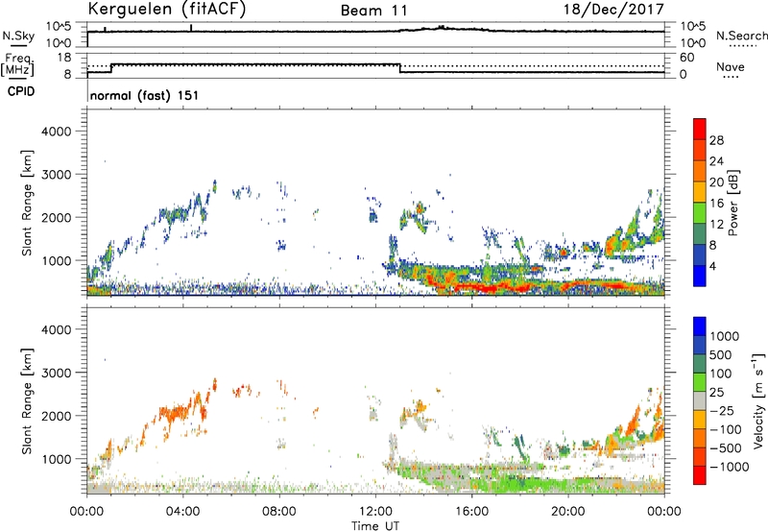Click the "Freq. [MHz]" axis label

[x=17, y=64]
